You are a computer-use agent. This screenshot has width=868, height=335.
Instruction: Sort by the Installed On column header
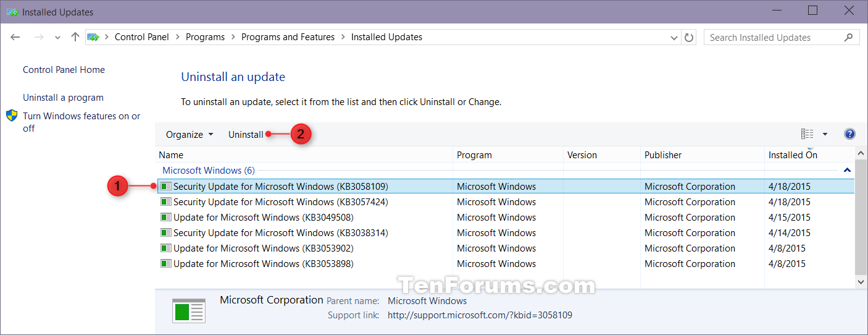809,155
